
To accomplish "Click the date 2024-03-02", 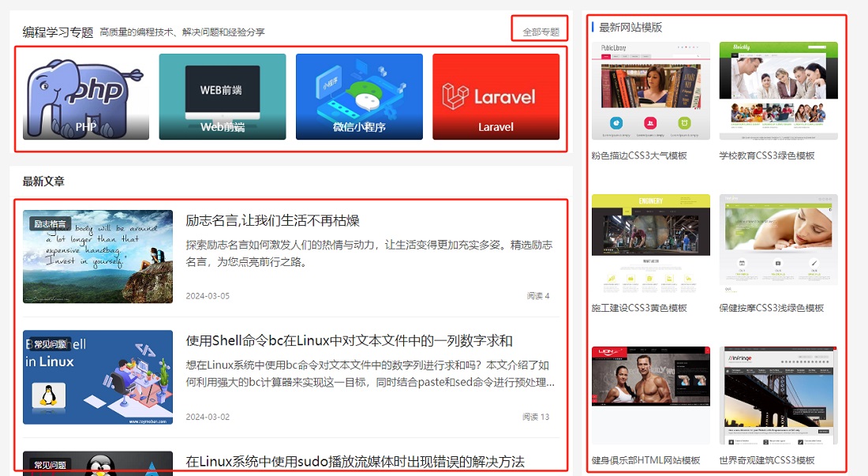I will (x=208, y=417).
